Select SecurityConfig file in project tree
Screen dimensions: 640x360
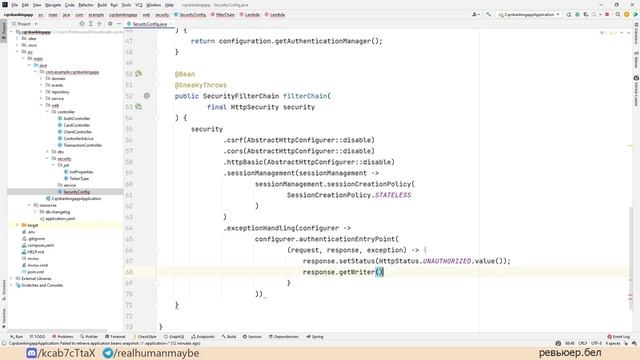[x=74, y=192]
